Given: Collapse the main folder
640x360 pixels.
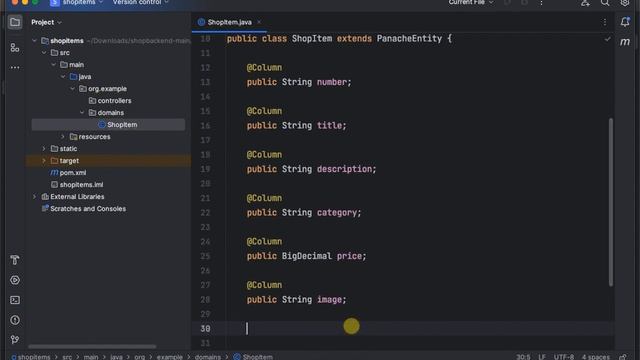Looking at the screenshot, I should point(53,64).
